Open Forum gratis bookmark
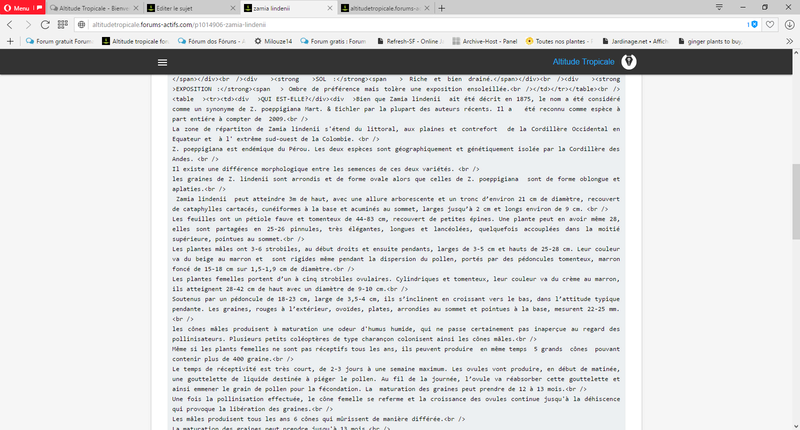Viewport: 800px width, 430px height. (334, 41)
